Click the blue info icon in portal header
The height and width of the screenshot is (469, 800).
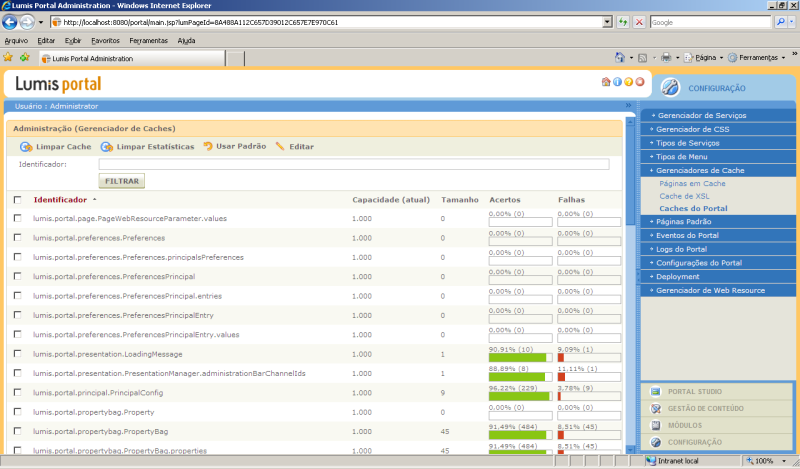(x=617, y=82)
